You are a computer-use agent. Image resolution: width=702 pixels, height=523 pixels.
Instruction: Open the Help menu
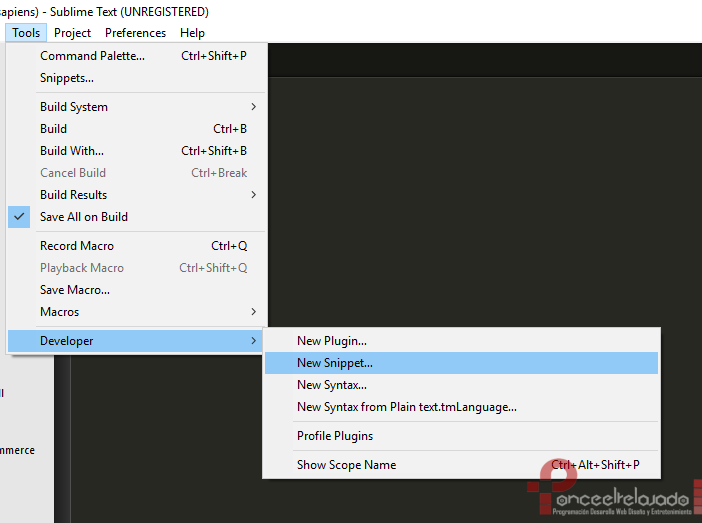tap(192, 33)
